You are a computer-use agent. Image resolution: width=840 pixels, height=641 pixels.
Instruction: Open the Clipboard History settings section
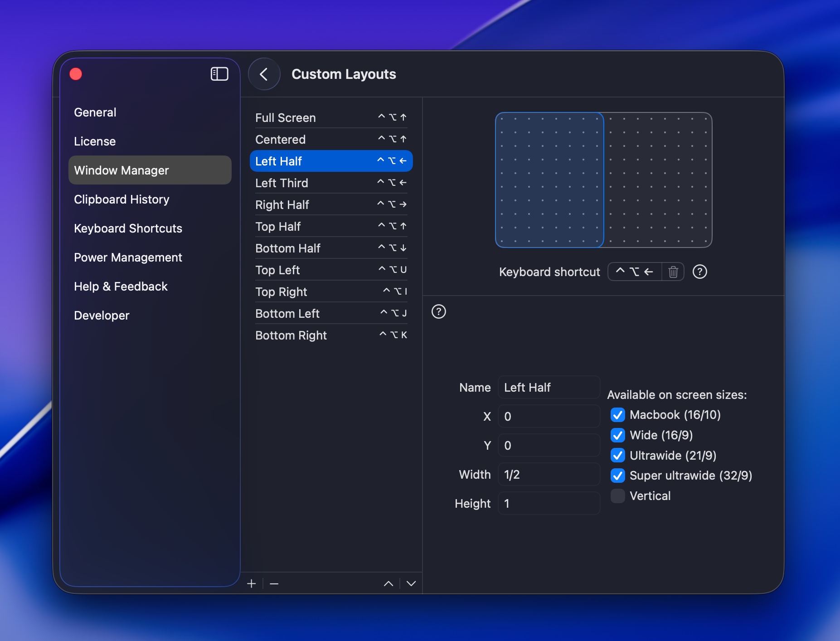pyautogui.click(x=121, y=199)
